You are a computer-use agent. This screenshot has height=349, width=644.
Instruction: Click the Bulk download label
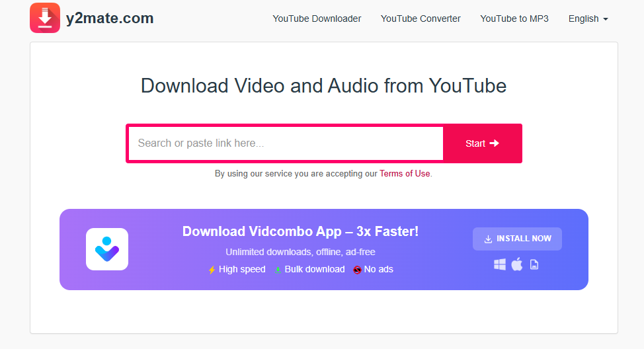click(x=315, y=269)
